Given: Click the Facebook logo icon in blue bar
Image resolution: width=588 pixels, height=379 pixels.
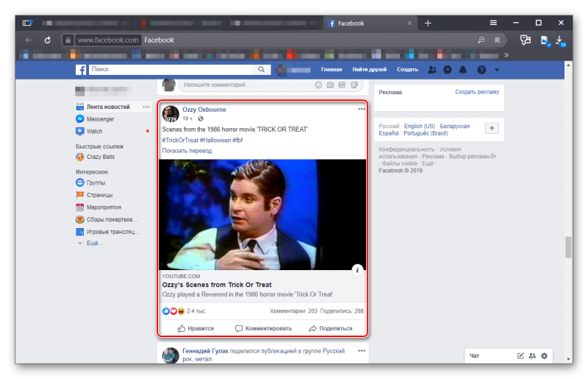Looking at the screenshot, I should point(81,69).
